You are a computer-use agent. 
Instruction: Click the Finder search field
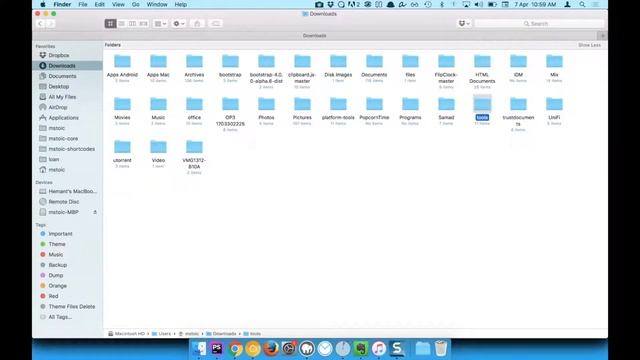click(x=539, y=24)
